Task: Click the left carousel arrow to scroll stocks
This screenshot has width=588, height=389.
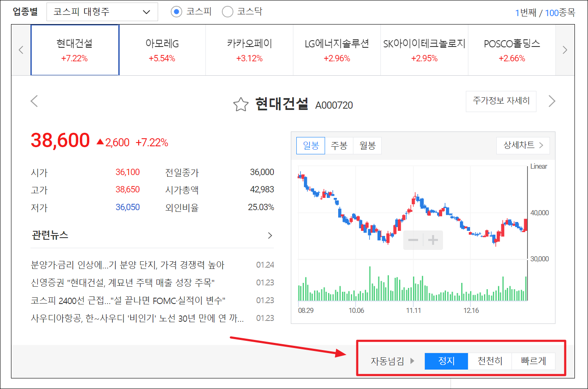Action: [21, 49]
